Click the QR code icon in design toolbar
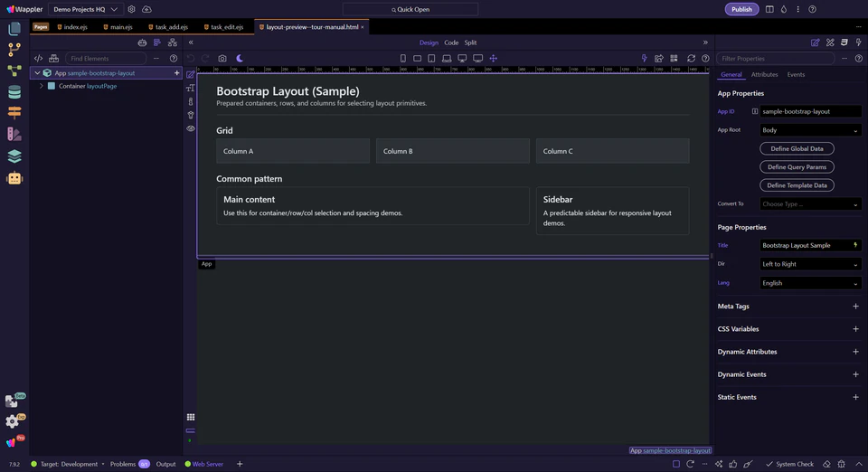 pos(674,58)
